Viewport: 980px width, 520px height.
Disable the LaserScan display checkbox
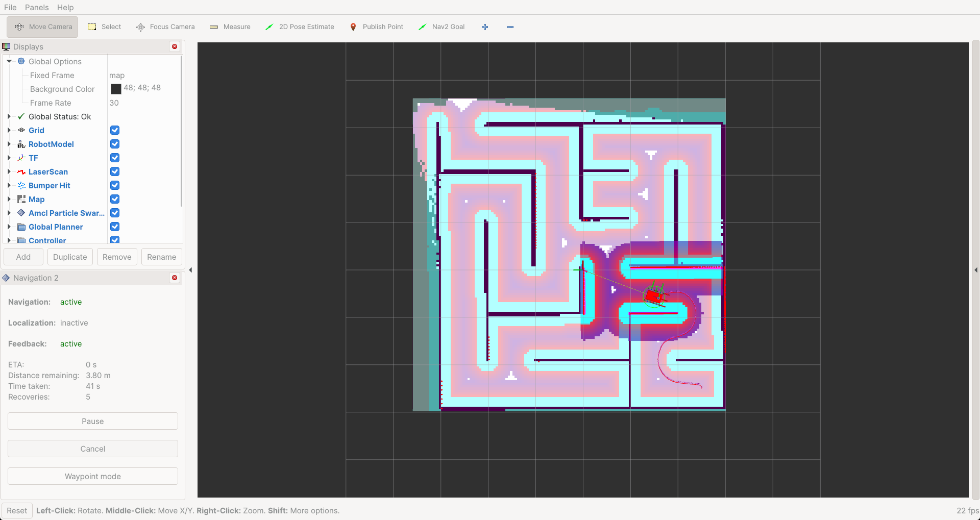pyautogui.click(x=114, y=171)
